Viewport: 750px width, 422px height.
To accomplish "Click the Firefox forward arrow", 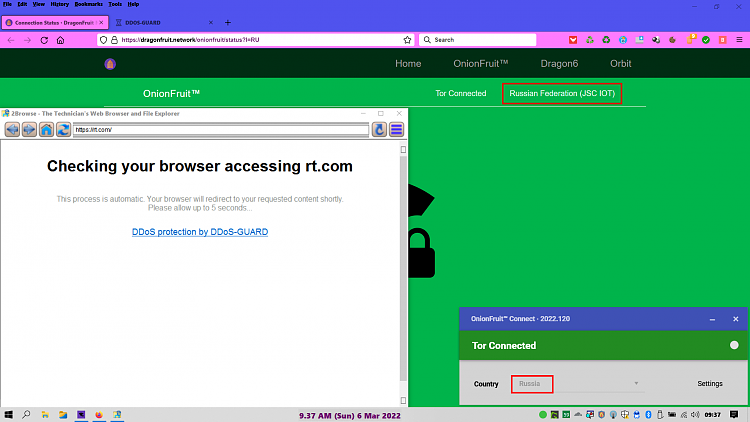I will pyautogui.click(x=27, y=40).
